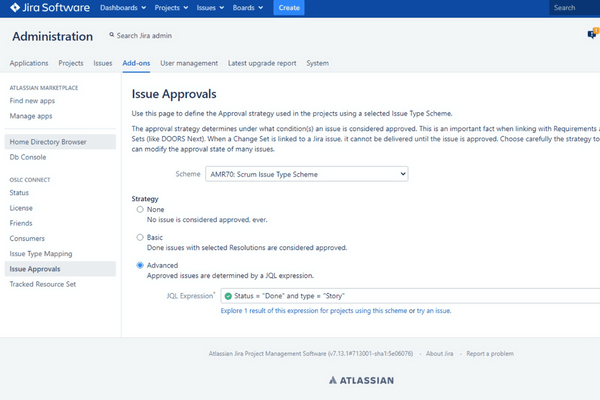Click the Atlassian footer logo
This screenshot has height=400, width=600.
tap(362, 380)
